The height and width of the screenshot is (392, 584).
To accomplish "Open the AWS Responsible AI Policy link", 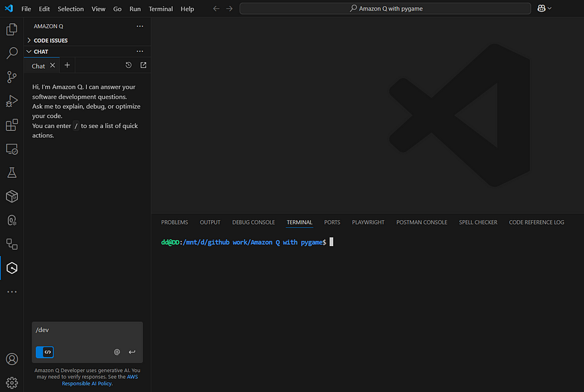I will click(x=100, y=380).
